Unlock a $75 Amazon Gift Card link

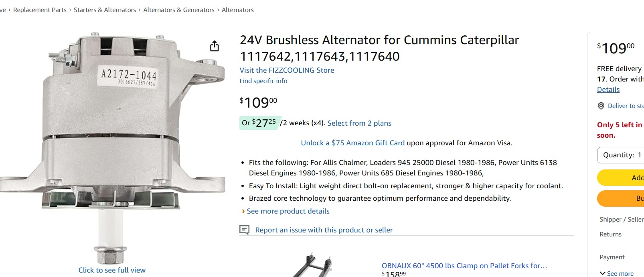pyautogui.click(x=352, y=143)
